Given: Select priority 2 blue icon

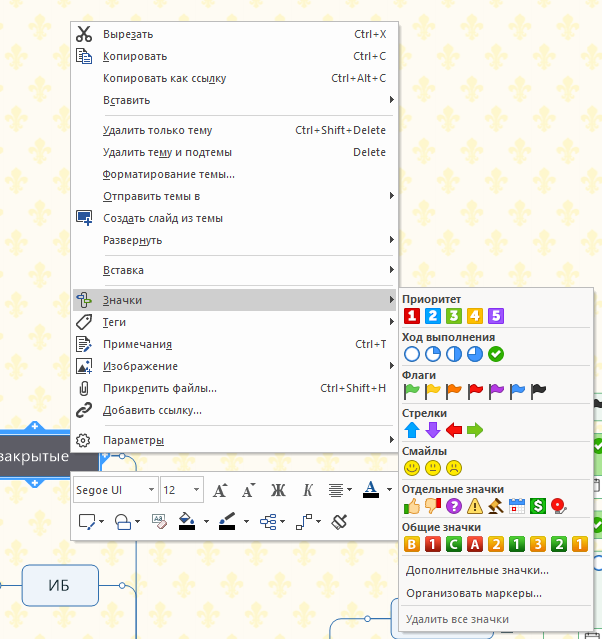Looking at the screenshot, I should coord(433,316).
